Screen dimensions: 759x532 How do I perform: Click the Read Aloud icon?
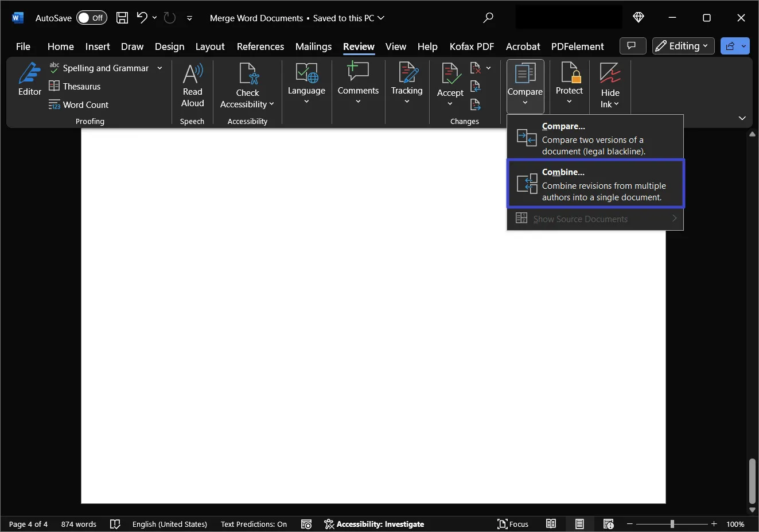[x=193, y=74]
